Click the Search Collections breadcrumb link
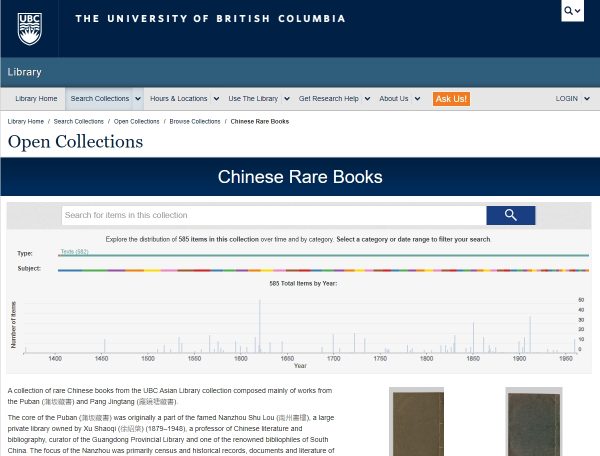This screenshot has width=600, height=456. coord(79,121)
